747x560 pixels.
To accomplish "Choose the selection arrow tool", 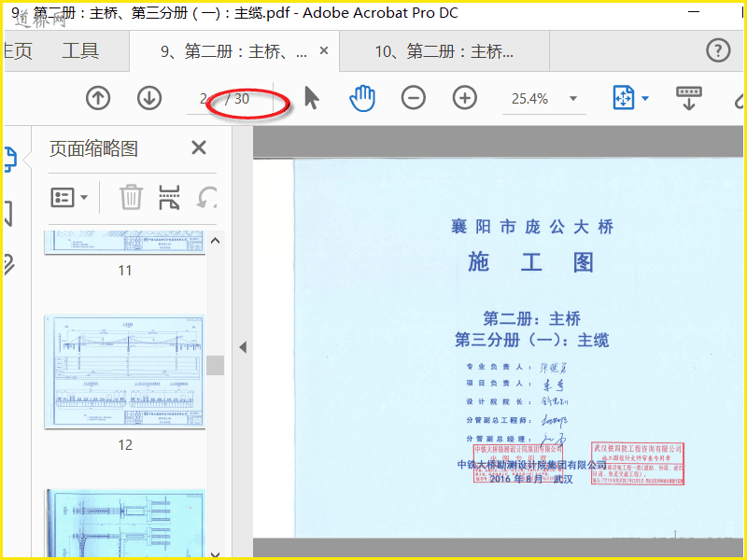I will pyautogui.click(x=312, y=98).
